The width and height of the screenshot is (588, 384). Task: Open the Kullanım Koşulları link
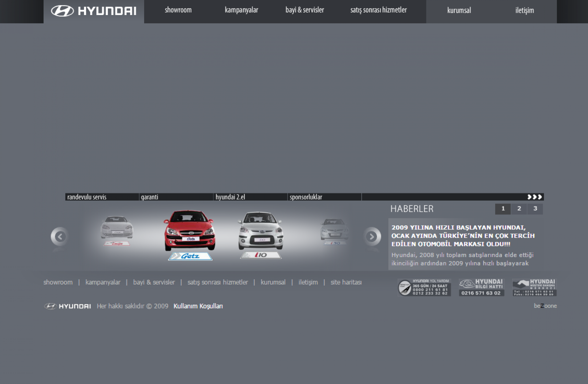point(198,306)
